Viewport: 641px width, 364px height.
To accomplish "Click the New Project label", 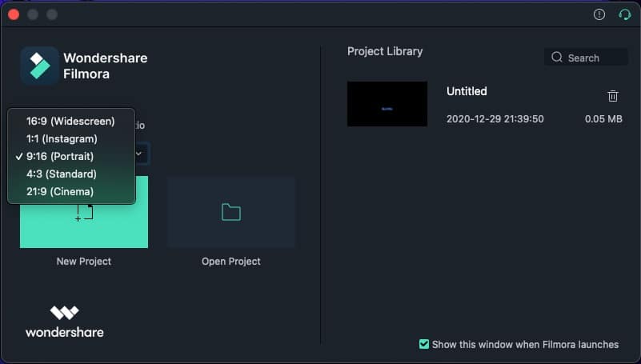I will [84, 262].
